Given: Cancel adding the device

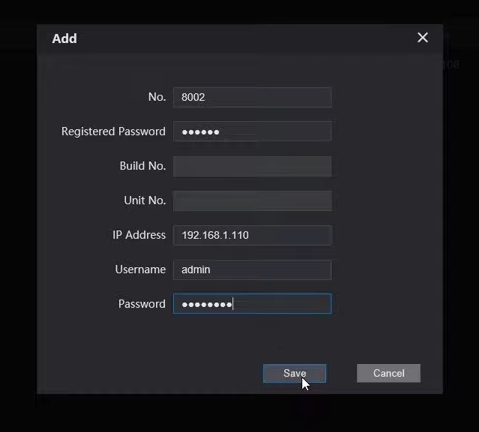Looking at the screenshot, I should pos(389,373).
